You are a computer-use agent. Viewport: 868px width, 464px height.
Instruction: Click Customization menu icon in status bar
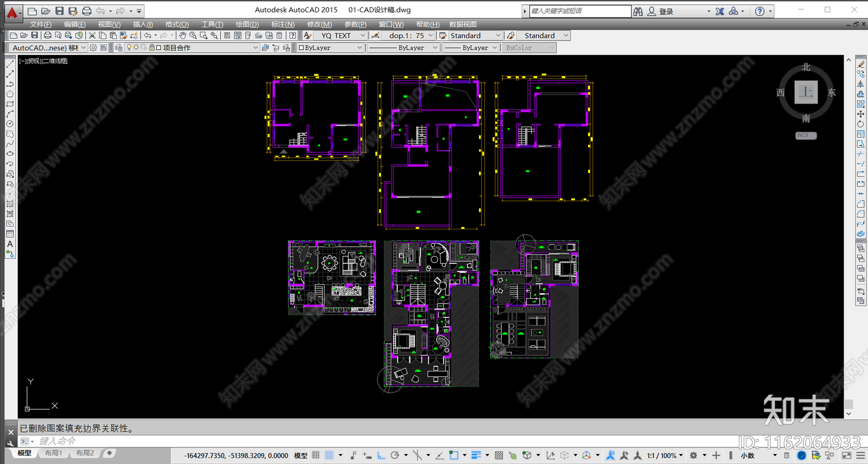tap(861, 455)
